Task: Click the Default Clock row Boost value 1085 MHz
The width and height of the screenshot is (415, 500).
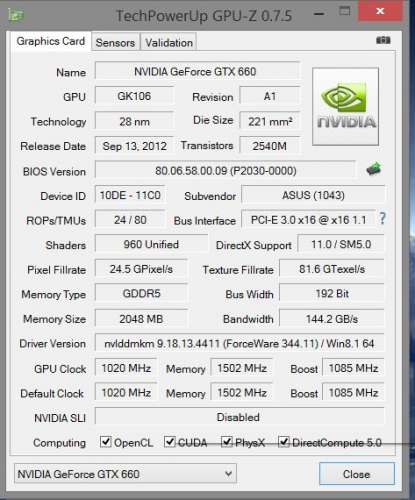Action: tap(353, 393)
